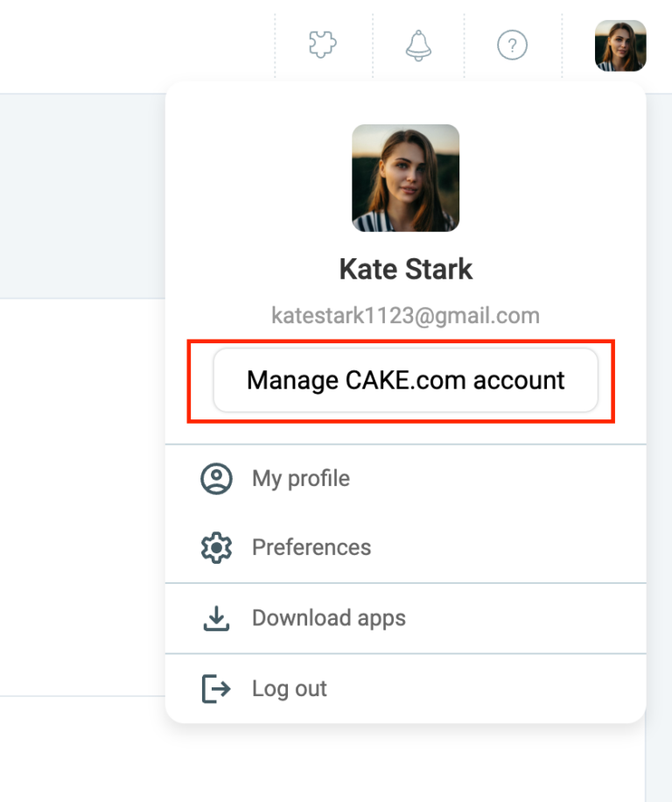The image size is (672, 802).
Task: Click the Log out arrow icon
Action: tap(216, 689)
